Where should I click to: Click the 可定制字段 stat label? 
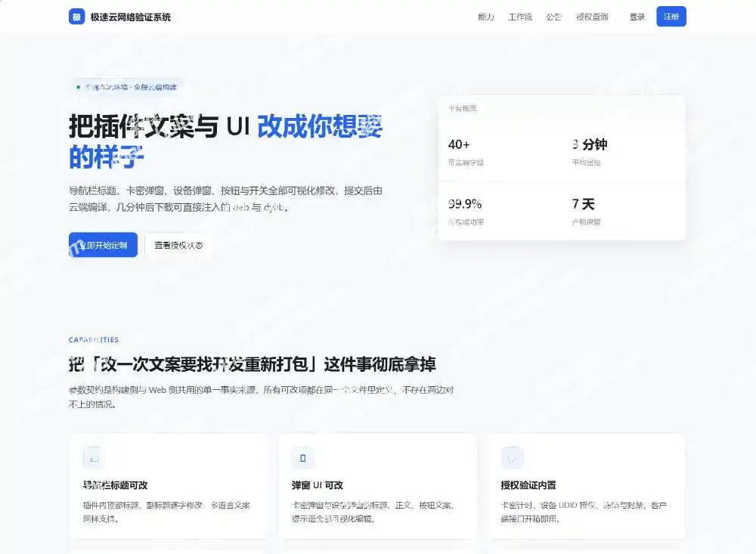click(x=466, y=162)
